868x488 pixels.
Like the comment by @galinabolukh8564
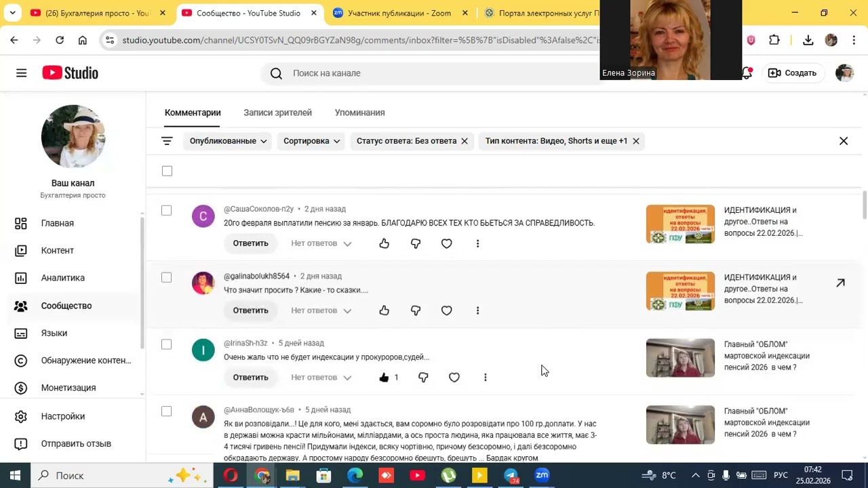tap(384, 310)
